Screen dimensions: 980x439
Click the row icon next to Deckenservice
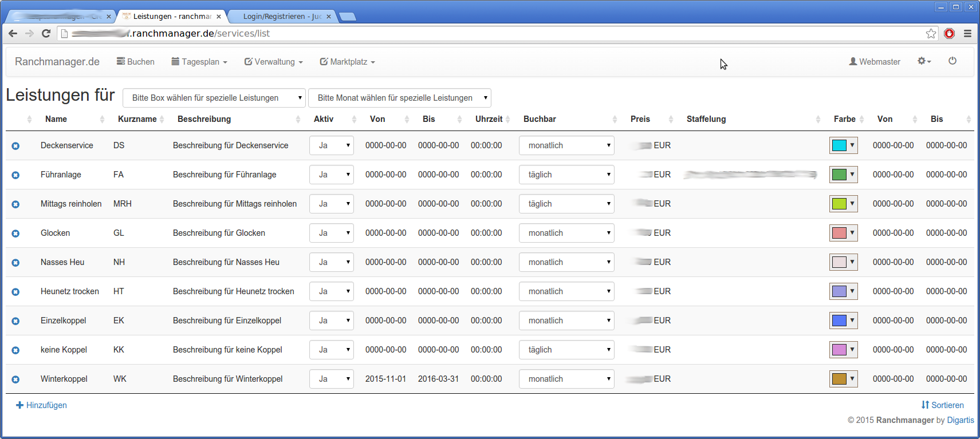(15, 146)
